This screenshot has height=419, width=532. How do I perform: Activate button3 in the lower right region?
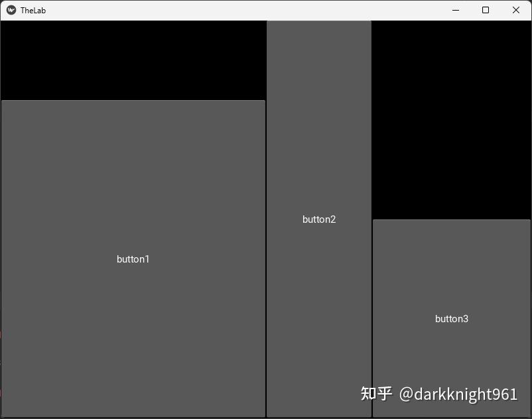coord(452,318)
